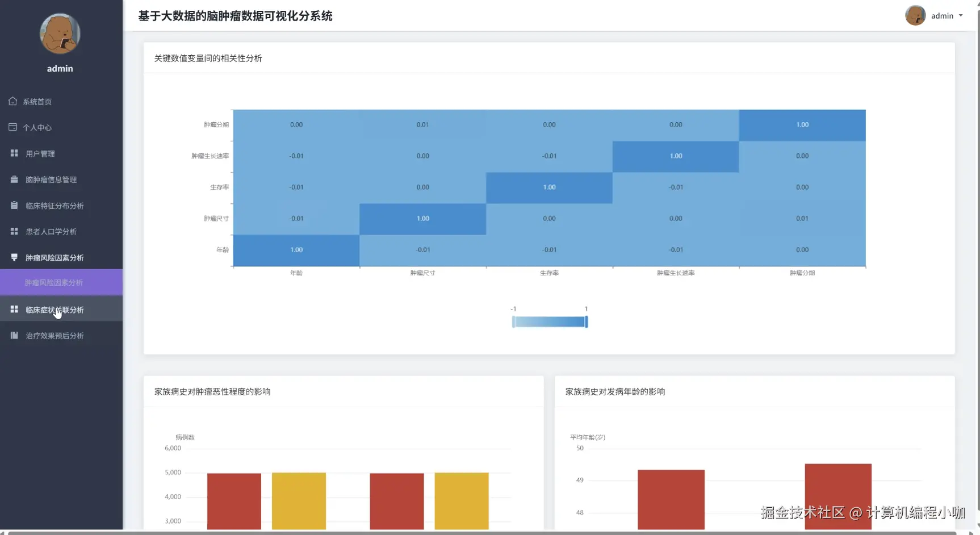Click the heatmap gradient legend bar
This screenshot has width=980, height=535.
pos(550,322)
